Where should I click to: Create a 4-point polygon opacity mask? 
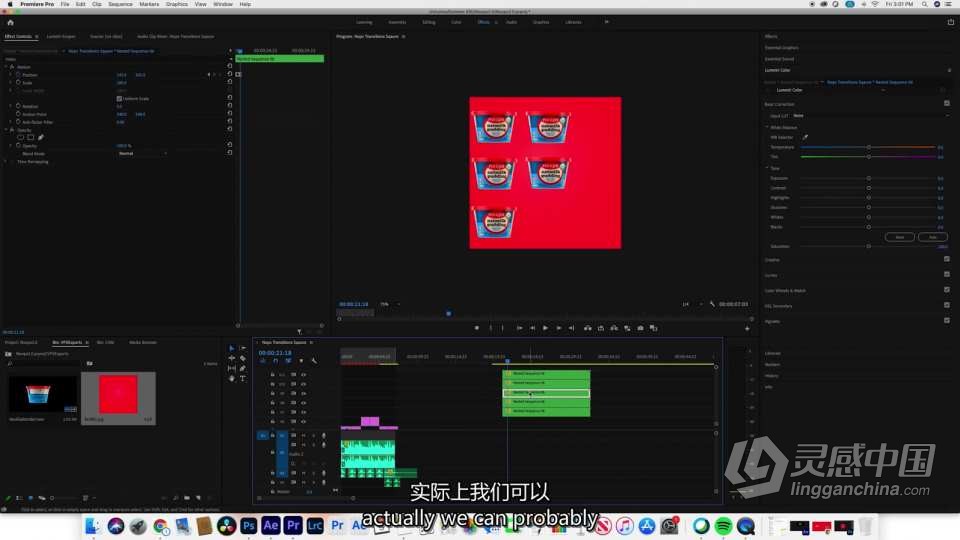[31, 138]
